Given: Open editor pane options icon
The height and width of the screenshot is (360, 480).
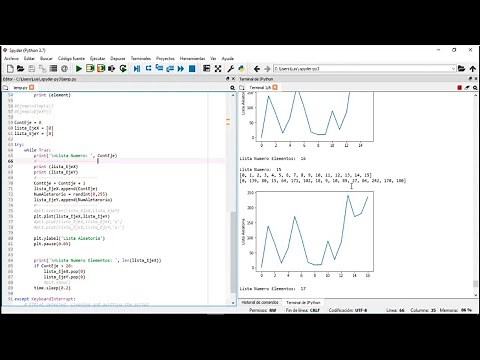Looking at the screenshot, I should click(x=232, y=87).
